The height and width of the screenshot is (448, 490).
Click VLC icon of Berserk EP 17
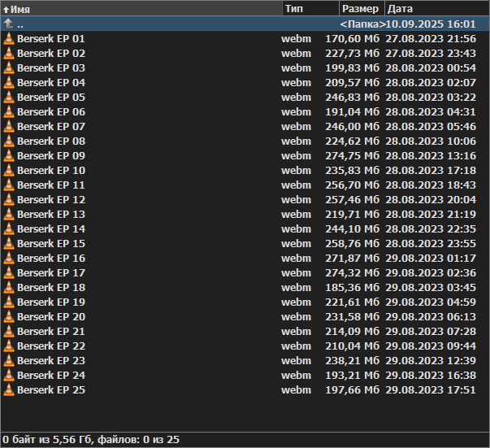9,272
